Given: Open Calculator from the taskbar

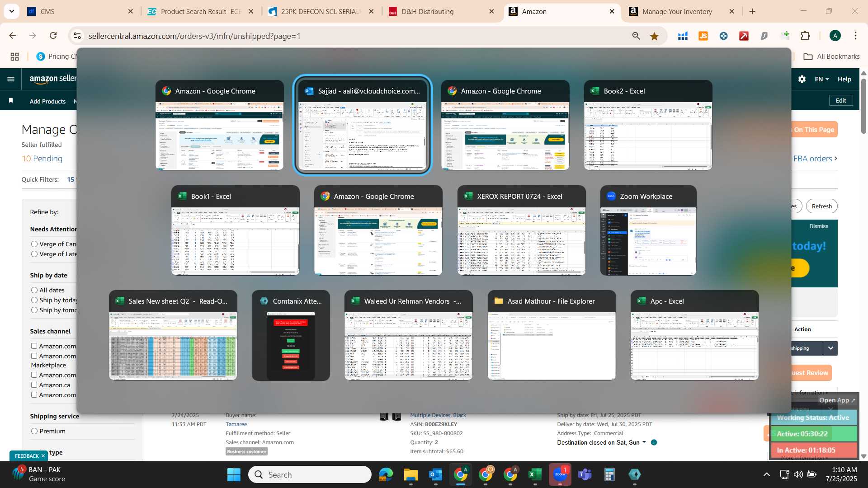Looking at the screenshot, I should [x=609, y=474].
